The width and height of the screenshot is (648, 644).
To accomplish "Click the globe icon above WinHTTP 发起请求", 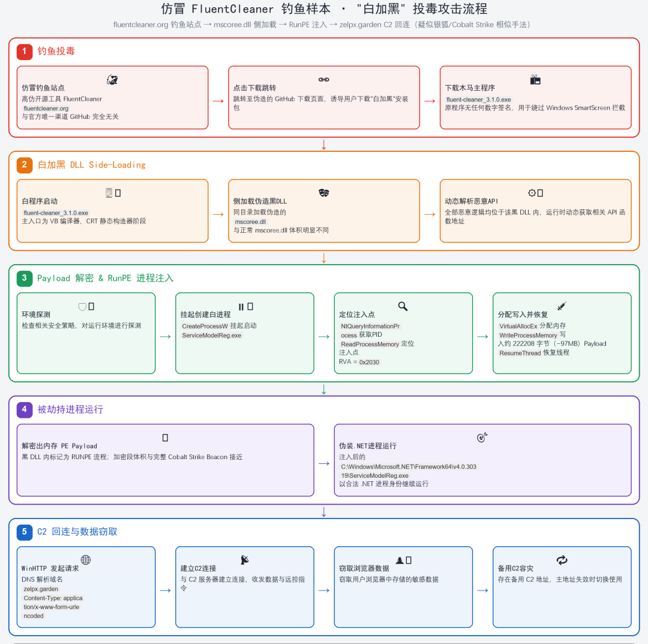I will pos(86,560).
